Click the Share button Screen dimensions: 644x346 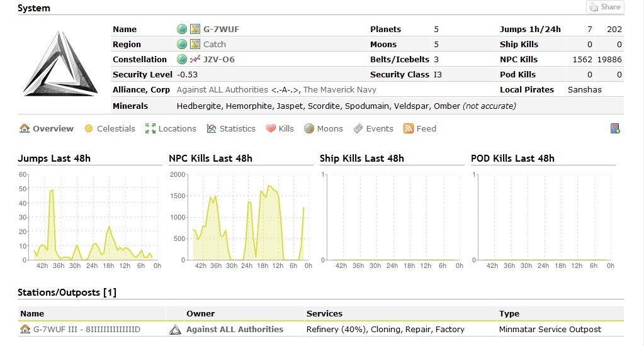click(604, 7)
